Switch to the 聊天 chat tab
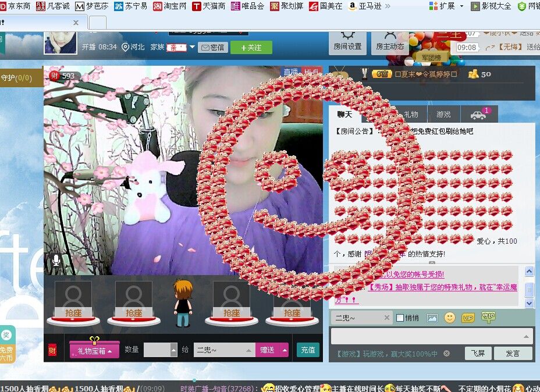Image resolution: width=540 pixels, height=392 pixels. point(344,114)
